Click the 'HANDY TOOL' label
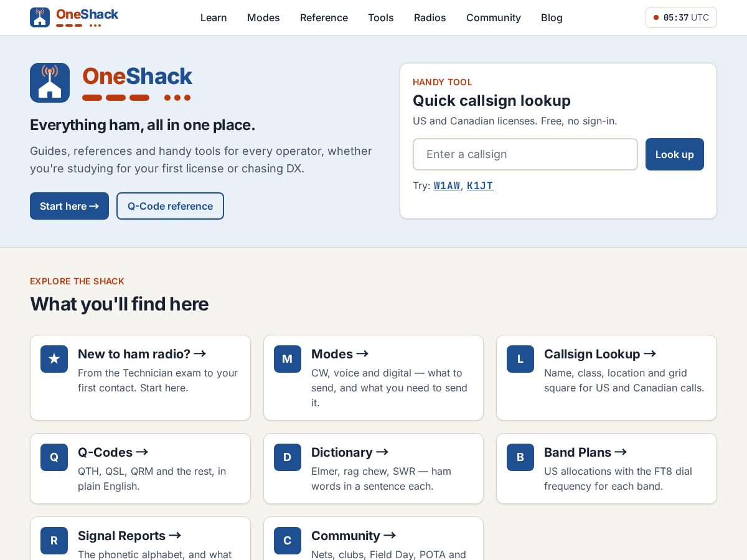747x560 pixels. 443,82
